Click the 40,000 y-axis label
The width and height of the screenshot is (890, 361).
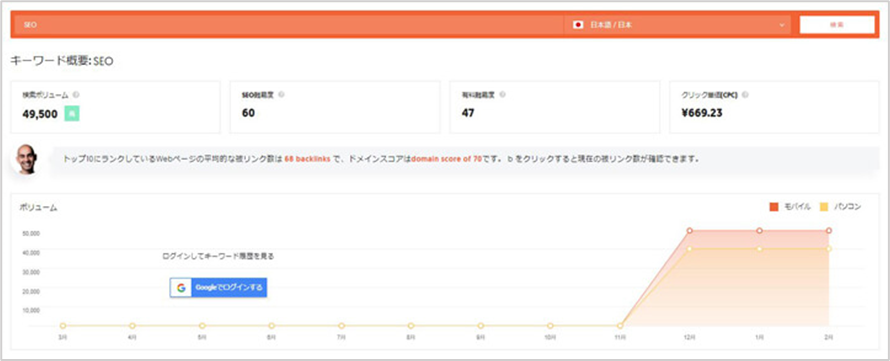(31, 253)
